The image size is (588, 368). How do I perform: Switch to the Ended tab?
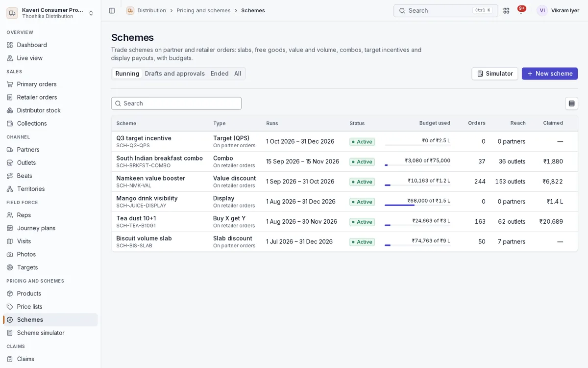coord(220,74)
